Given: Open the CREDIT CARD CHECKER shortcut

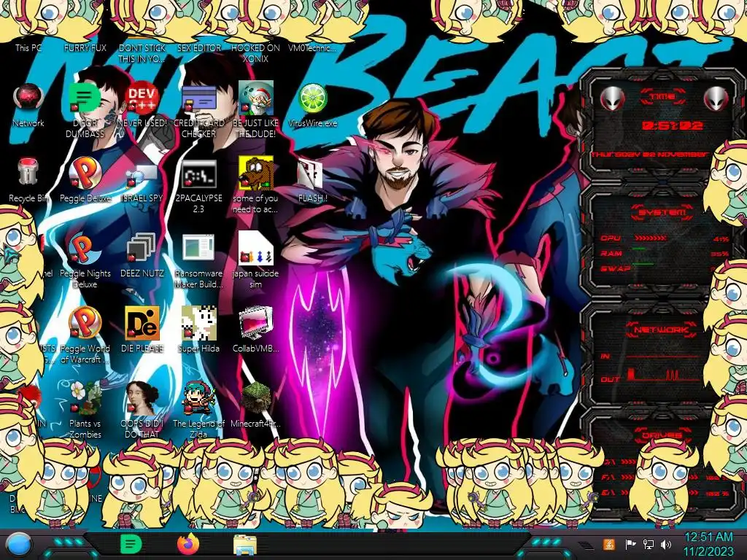Looking at the screenshot, I should pyautogui.click(x=198, y=99).
